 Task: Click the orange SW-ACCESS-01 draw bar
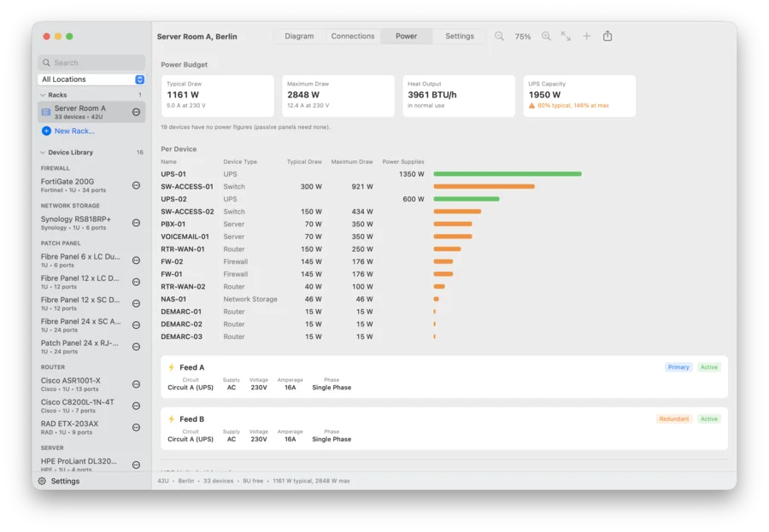[484, 187]
